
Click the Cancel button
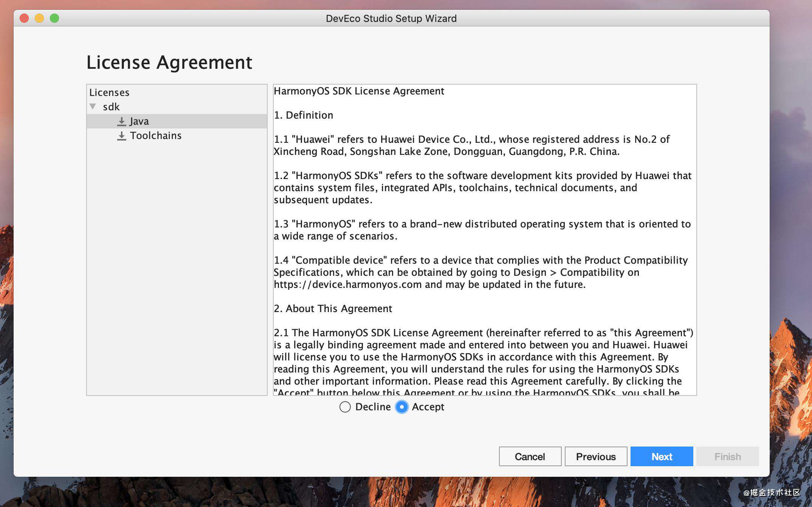[x=530, y=456]
